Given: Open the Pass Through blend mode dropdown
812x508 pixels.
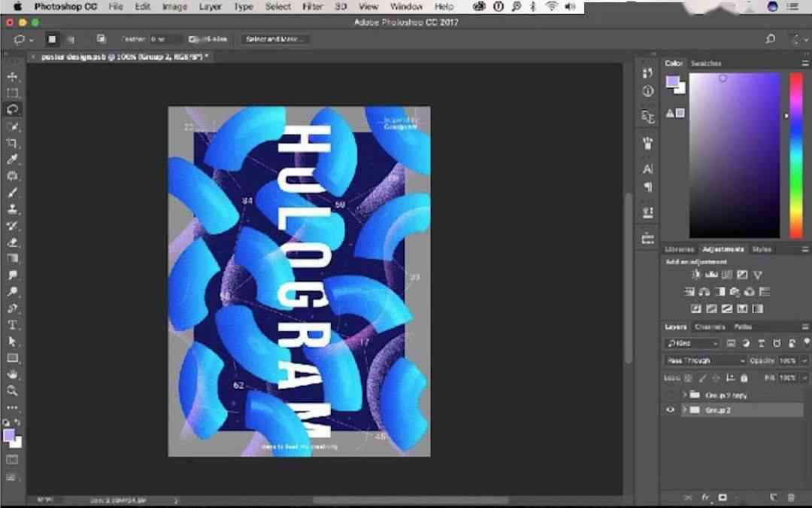Looking at the screenshot, I should pos(705,360).
